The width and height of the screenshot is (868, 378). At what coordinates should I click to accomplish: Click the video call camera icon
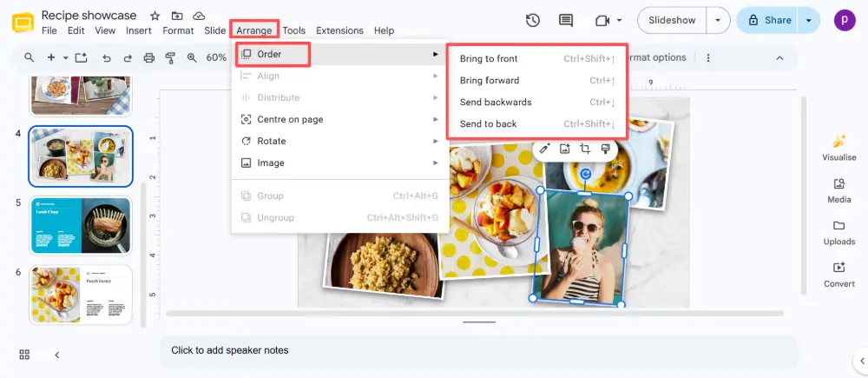[602, 21]
